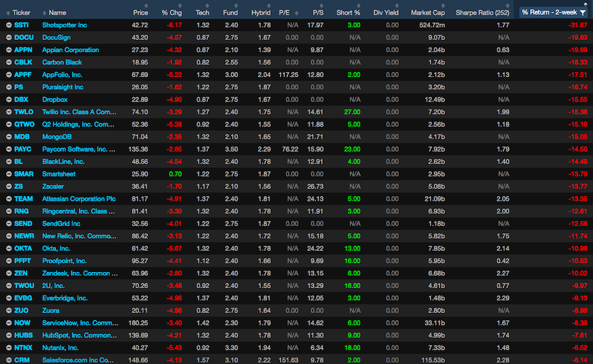Remove SSTI row using its minus icon
The height and width of the screenshot is (364, 593).
(9, 25)
